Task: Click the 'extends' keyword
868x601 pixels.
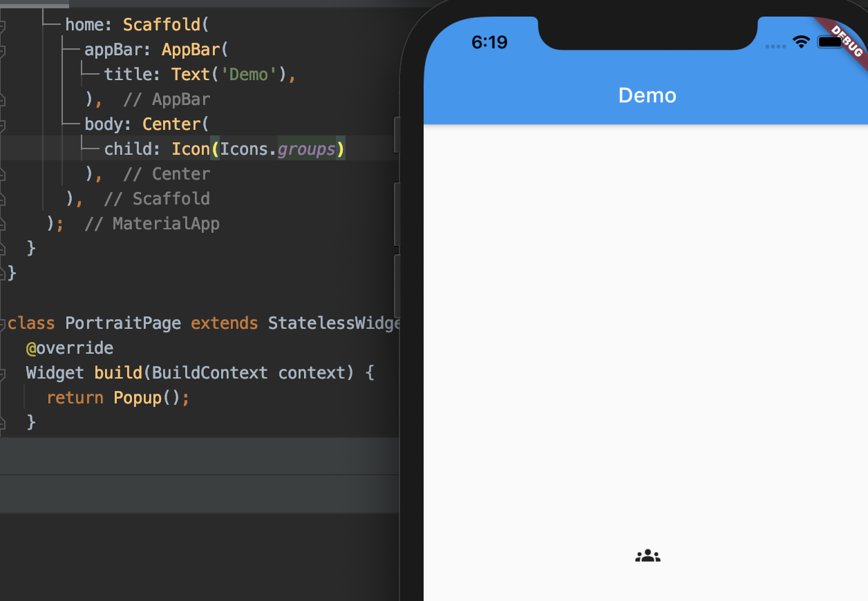Action: pos(225,323)
